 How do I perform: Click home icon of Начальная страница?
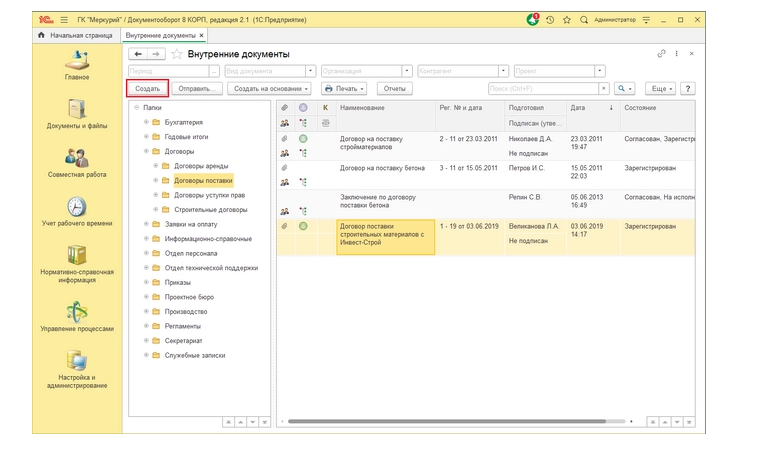point(42,35)
